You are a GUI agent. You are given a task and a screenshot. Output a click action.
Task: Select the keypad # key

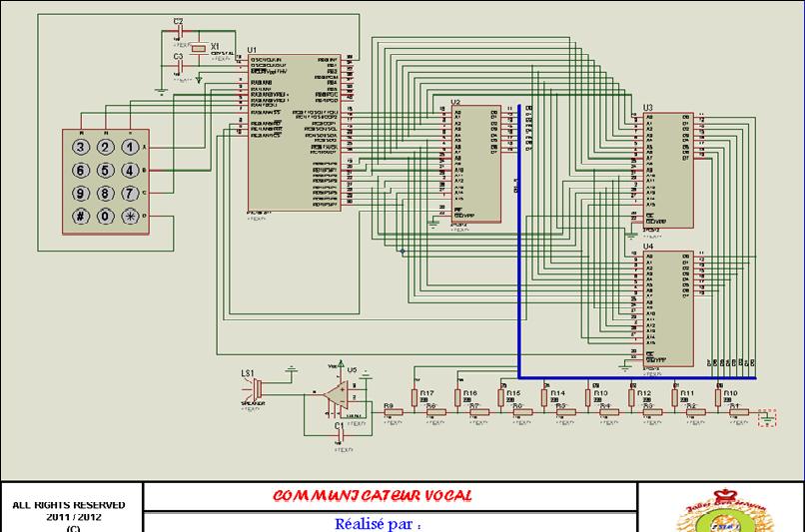click(x=80, y=216)
